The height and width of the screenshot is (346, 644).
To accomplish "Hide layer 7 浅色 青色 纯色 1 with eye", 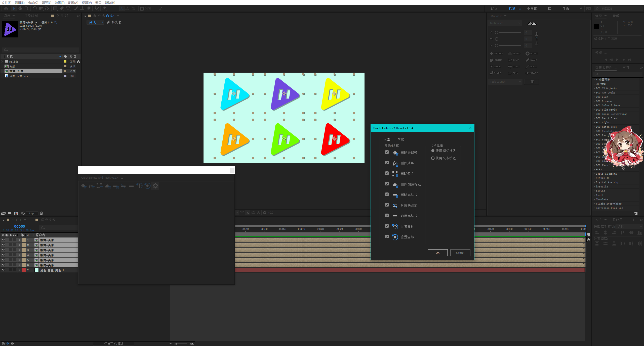I will 3,270.
